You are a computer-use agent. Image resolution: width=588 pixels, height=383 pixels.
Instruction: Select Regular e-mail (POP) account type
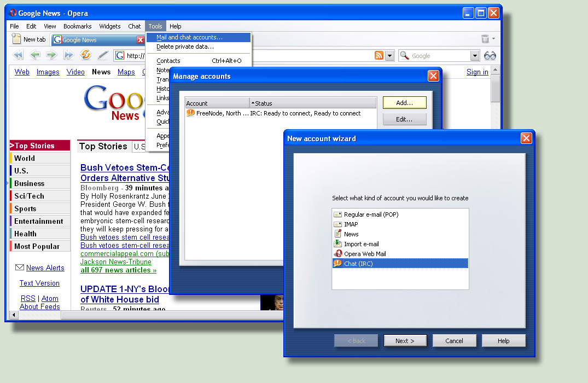(400, 214)
